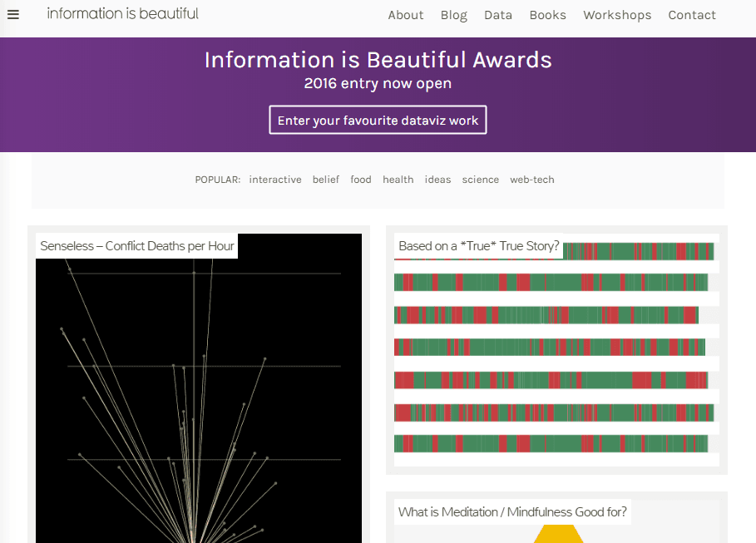Browse the science category

[480, 179]
